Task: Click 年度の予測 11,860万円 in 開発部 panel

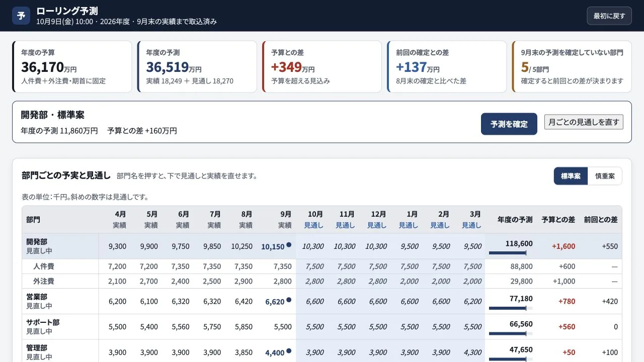Action: (59, 131)
